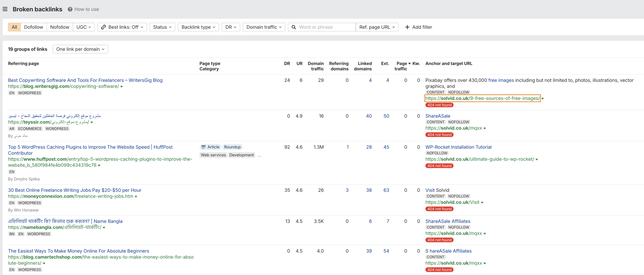The image size is (644, 275).
Task: Click the How to use help icon
Action: pyautogui.click(x=70, y=9)
